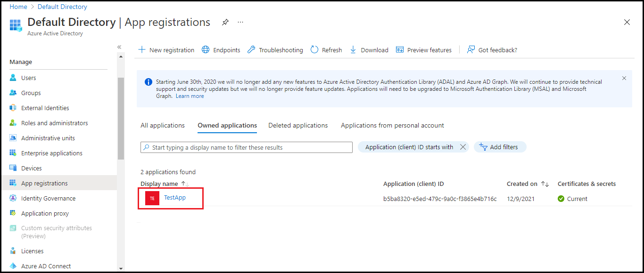Screen dimensions: 644x273
Task: Click the Add filters button
Action: [x=500, y=147]
